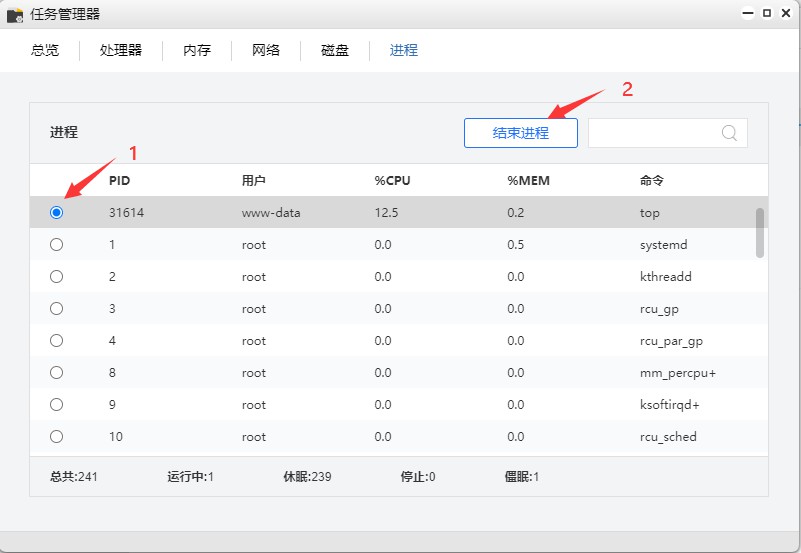Viewport: 801px width, 553px height.
Task: Maximize the Task Manager window
Action: click(767, 14)
